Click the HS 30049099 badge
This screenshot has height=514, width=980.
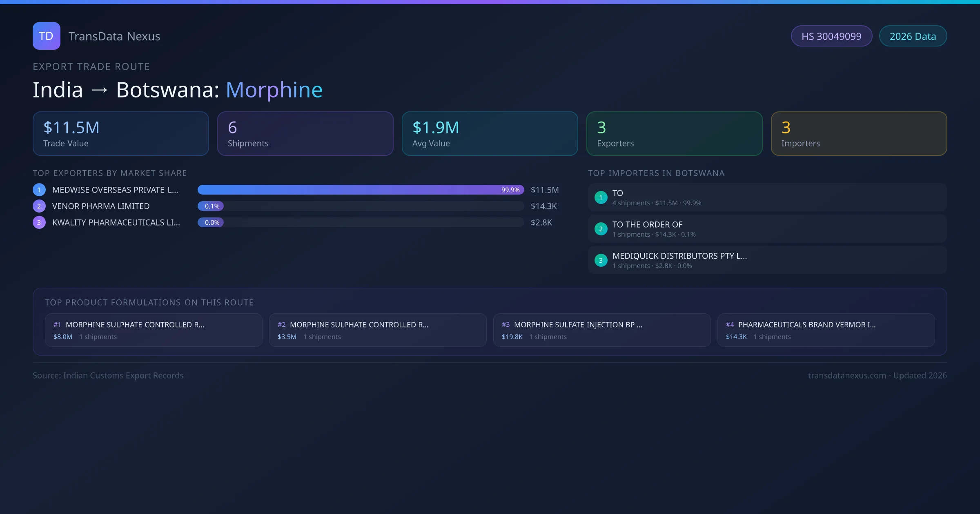pos(831,36)
